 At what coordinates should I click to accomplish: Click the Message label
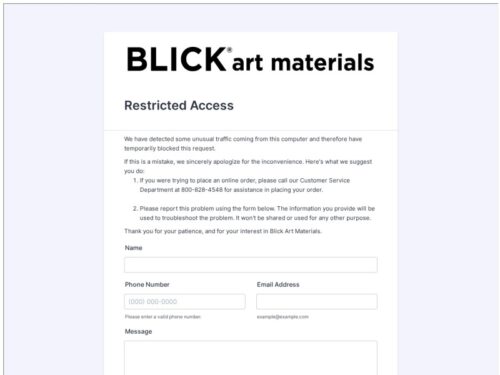[138, 331]
